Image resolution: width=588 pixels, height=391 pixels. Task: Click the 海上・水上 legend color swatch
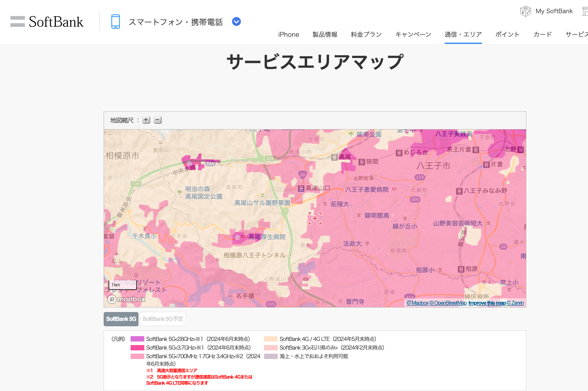point(271,356)
